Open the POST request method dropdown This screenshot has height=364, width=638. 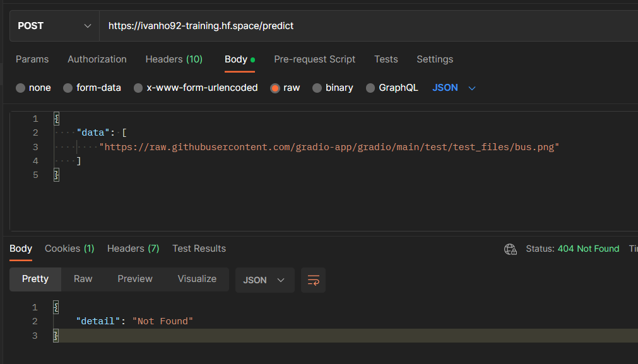click(54, 25)
